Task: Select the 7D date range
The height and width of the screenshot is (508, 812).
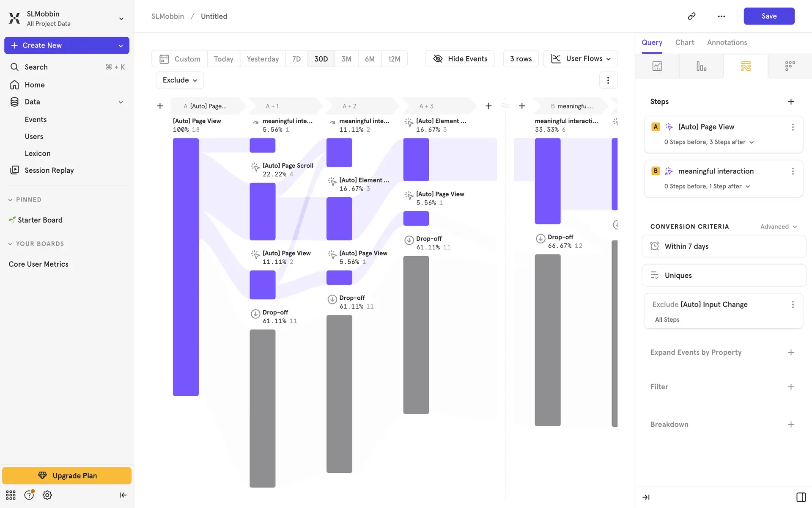Action: [x=296, y=59]
